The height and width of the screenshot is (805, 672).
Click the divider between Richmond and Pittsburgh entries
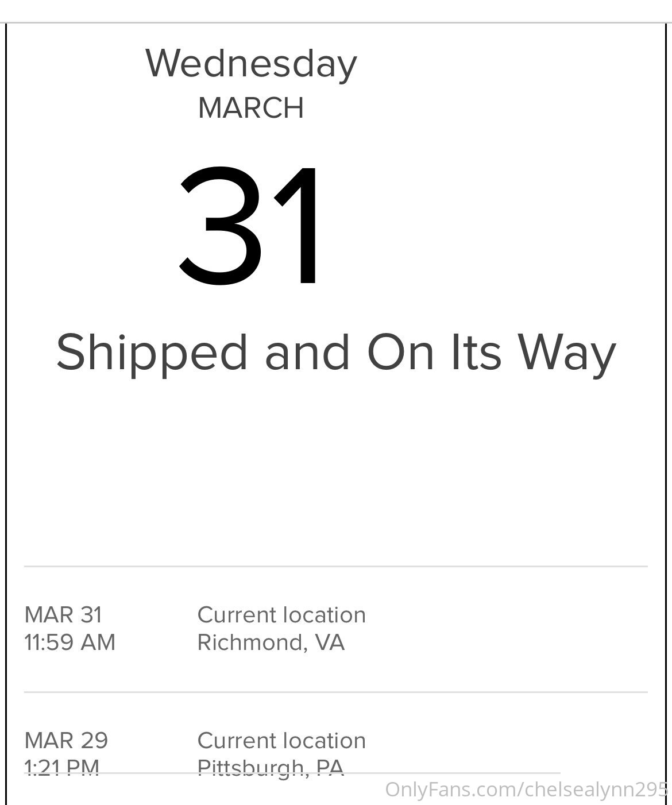coord(336,692)
